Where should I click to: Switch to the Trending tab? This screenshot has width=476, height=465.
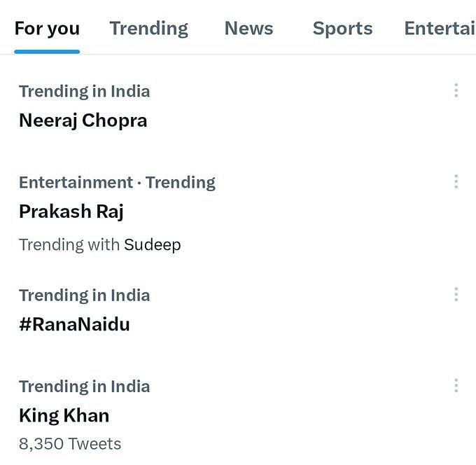point(148,29)
